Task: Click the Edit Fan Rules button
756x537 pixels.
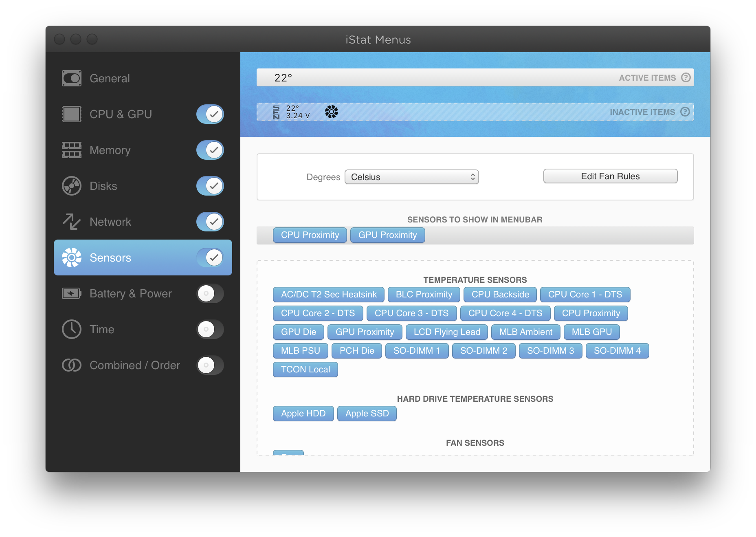Action: click(610, 176)
